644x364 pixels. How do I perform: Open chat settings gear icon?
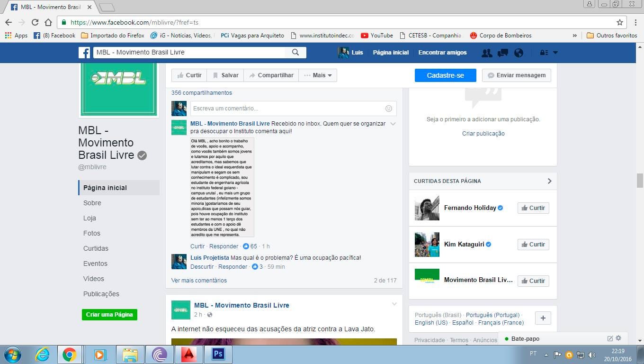618,338
